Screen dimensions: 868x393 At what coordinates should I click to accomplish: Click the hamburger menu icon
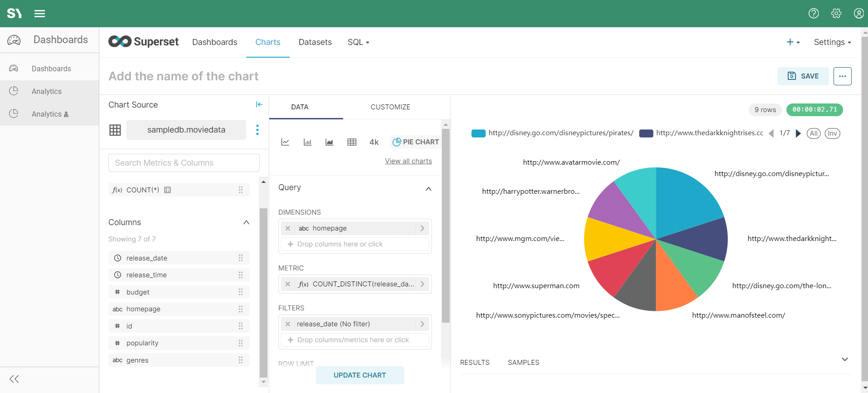pyautogui.click(x=40, y=14)
